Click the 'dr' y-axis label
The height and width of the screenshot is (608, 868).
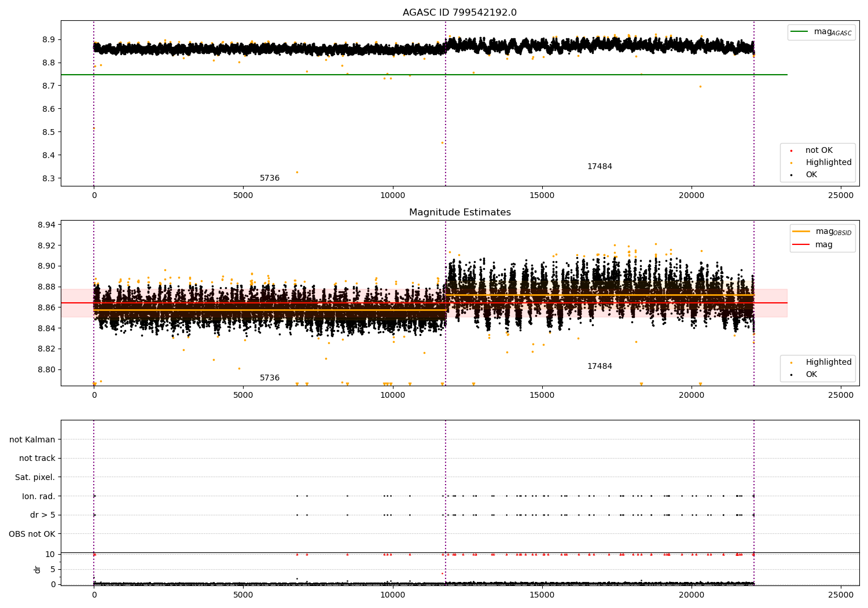[x=38, y=569]
